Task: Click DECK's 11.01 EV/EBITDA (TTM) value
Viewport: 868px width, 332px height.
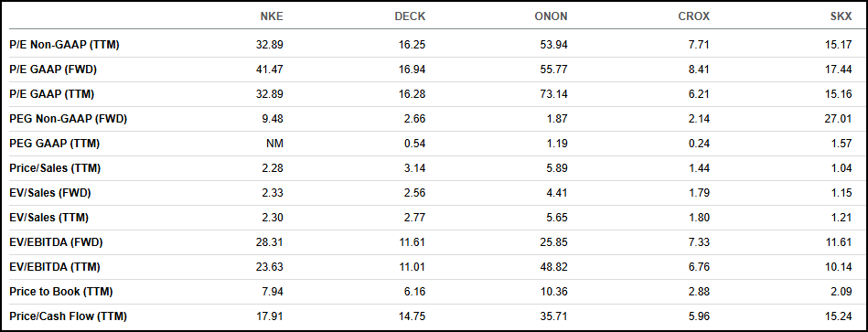Action: (412, 267)
